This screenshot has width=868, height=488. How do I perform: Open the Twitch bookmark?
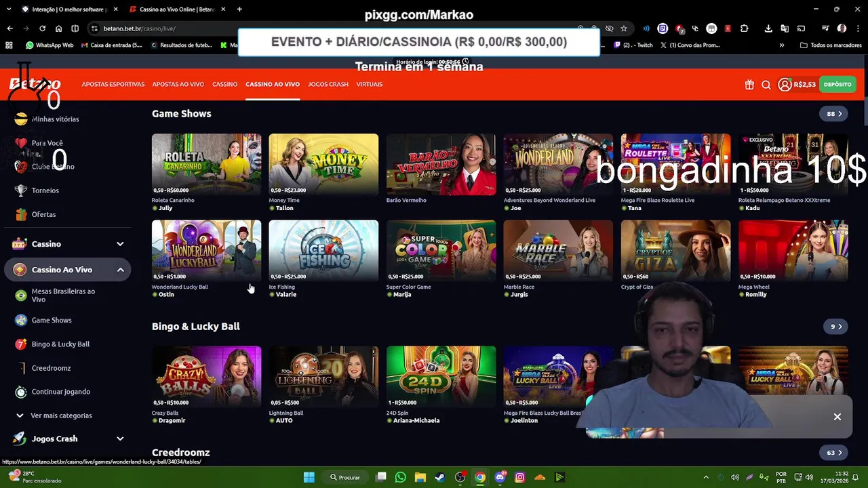(633, 45)
